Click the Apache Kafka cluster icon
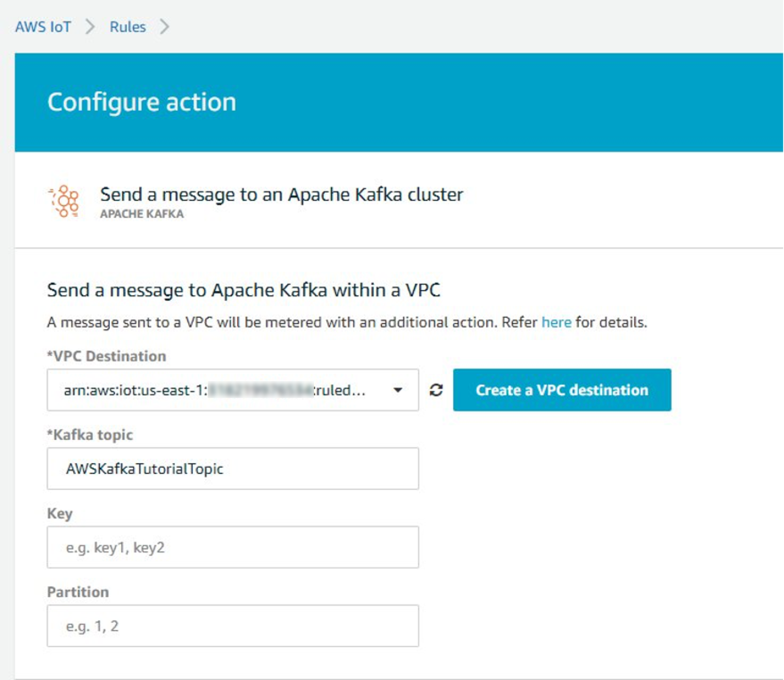Screen dimensions: 784x680 64,201
